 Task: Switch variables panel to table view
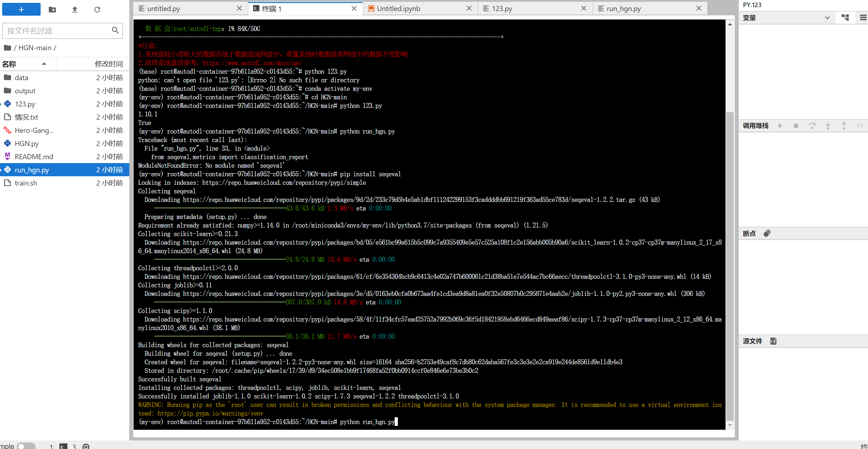863,17
